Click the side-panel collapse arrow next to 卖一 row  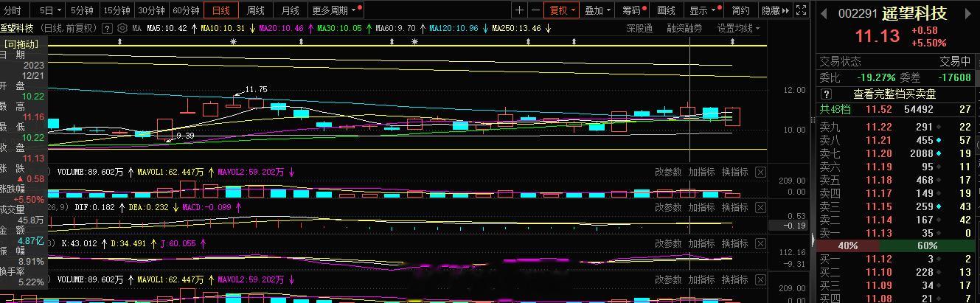pyautogui.click(x=813, y=238)
